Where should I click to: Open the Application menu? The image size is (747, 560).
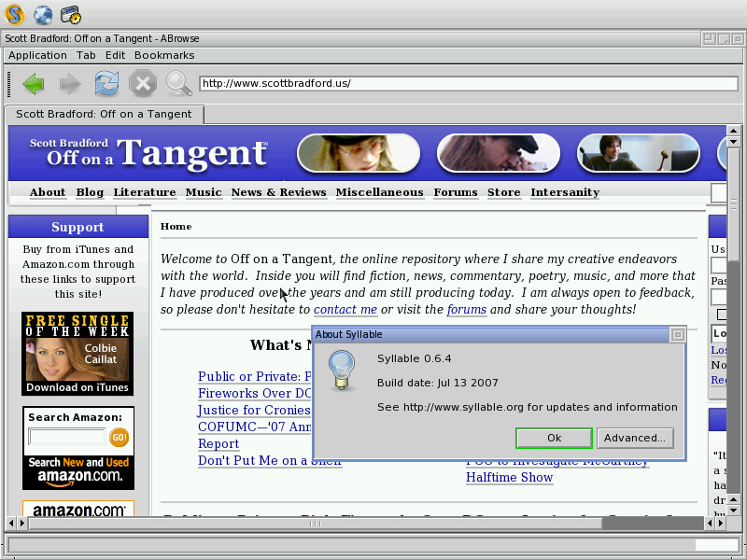(37, 55)
